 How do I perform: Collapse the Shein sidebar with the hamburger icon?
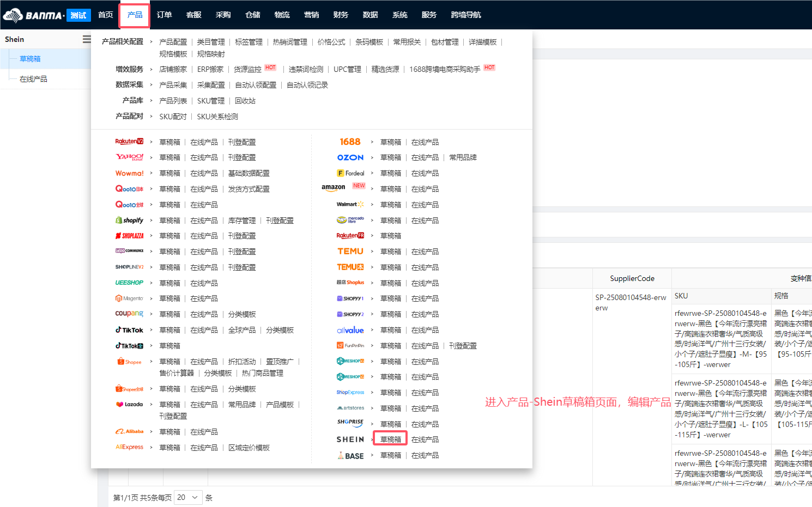point(87,39)
